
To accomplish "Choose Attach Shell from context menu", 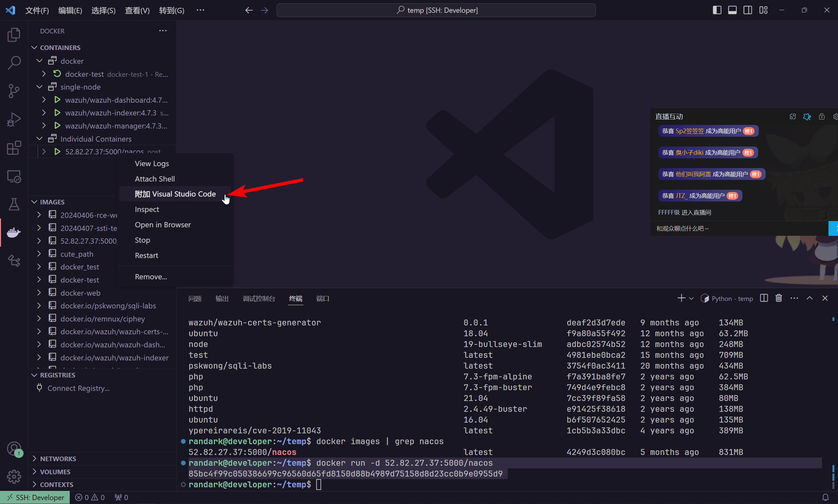I will click(x=175, y=179).
